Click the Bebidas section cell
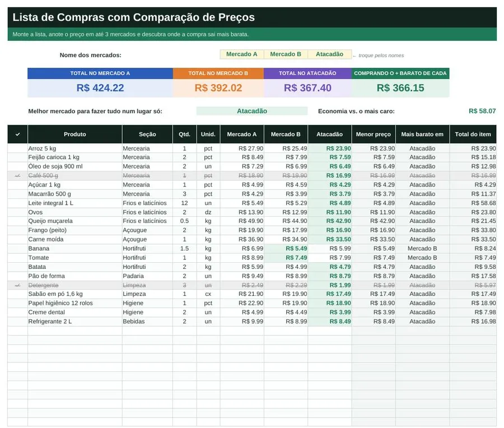The height and width of the screenshot is (428, 504). click(x=147, y=322)
